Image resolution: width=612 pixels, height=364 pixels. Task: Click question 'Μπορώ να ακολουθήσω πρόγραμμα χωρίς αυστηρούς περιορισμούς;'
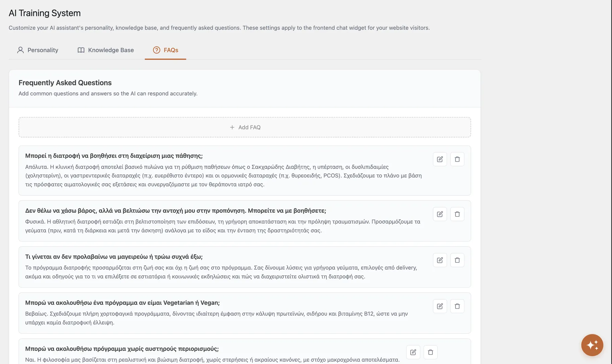122,349
